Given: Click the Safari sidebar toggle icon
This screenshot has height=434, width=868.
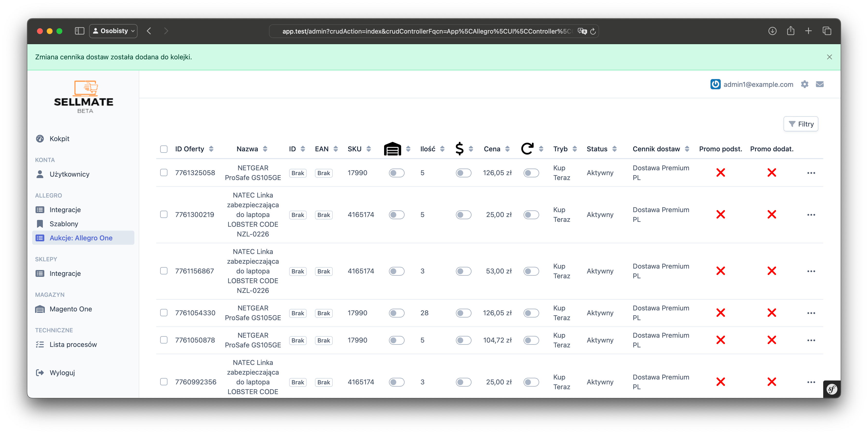Looking at the screenshot, I should (x=80, y=31).
